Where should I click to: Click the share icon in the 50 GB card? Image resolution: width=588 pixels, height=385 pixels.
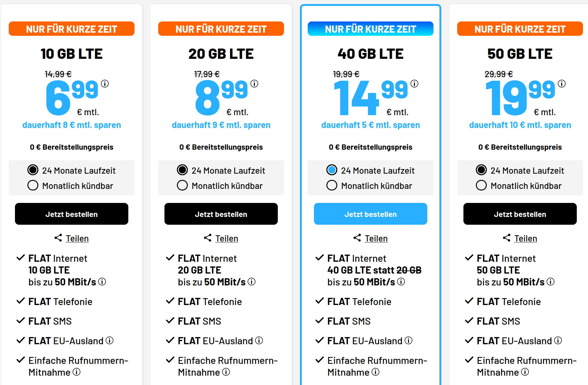(506, 237)
